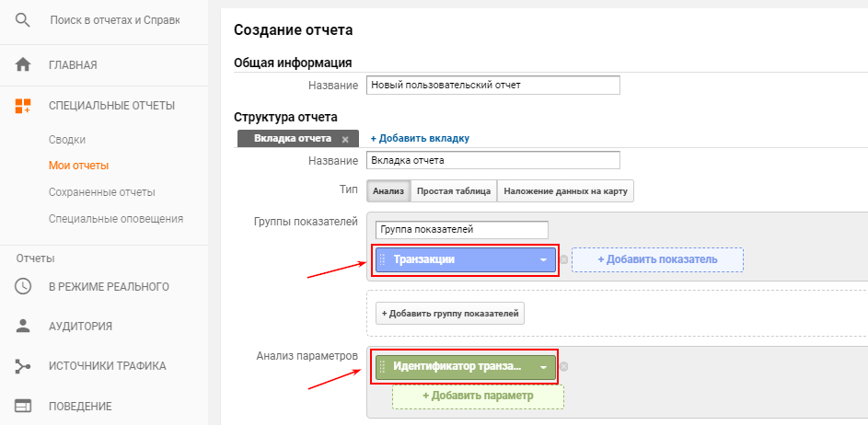The height and width of the screenshot is (425, 868).
Task: Click the Структура отчета heading
Action: pyautogui.click(x=285, y=117)
